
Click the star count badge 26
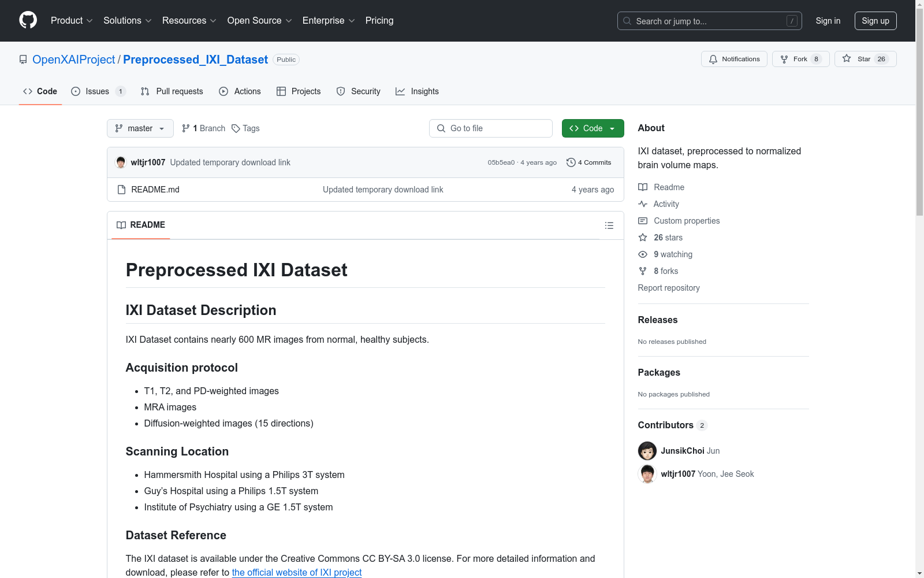tap(881, 59)
